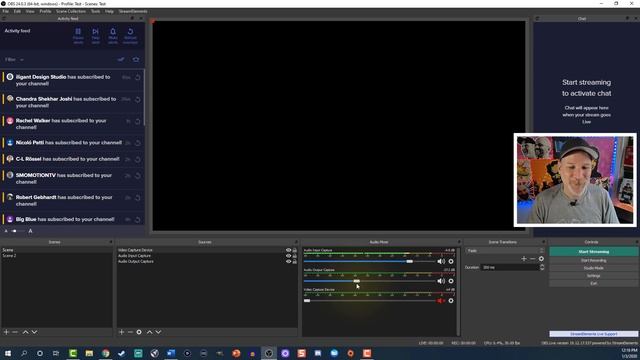Move the source down in the Sources list
The width and height of the screenshot is (640, 360).
158,332
